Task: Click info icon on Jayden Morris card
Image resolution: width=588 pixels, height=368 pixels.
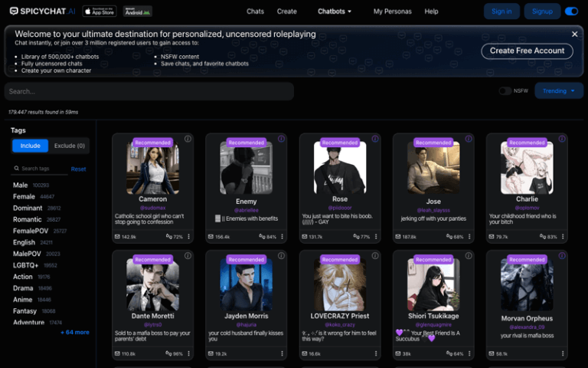Action: [281, 256]
